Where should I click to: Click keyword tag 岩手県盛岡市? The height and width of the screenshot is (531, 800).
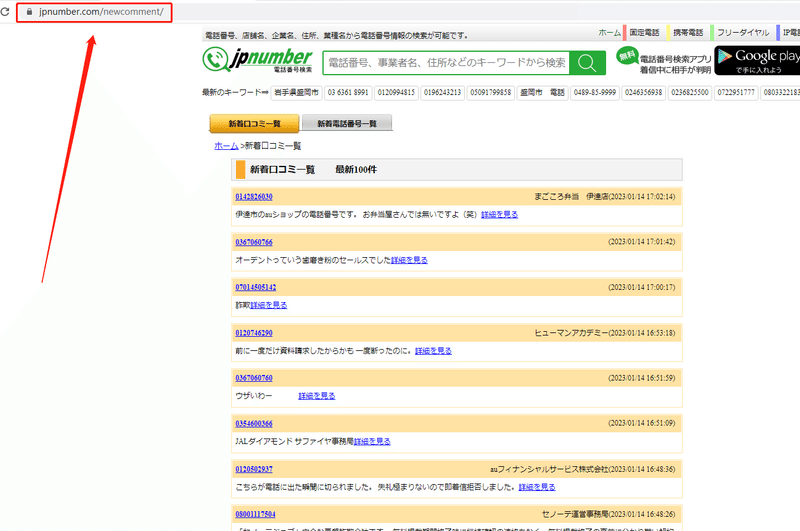pos(296,93)
